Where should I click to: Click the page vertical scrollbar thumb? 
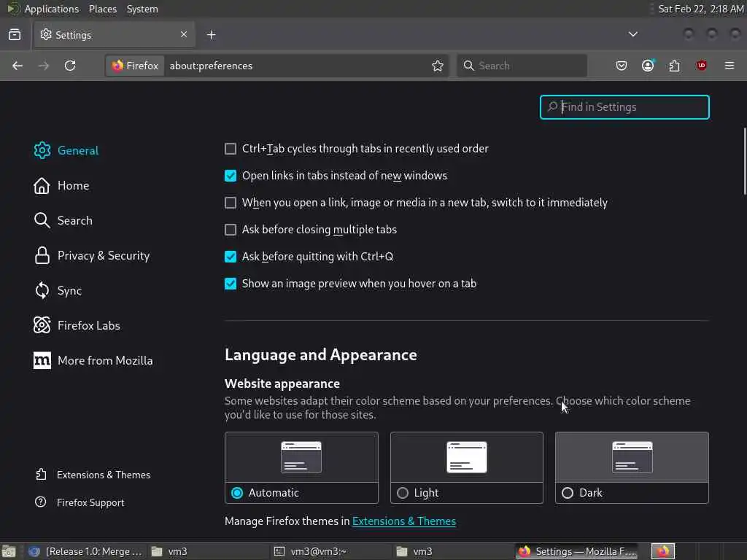745,161
